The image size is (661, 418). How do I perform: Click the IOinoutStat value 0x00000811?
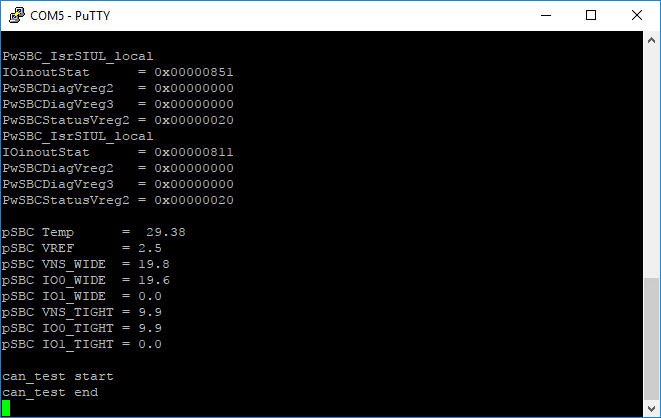pyautogui.click(x=194, y=152)
